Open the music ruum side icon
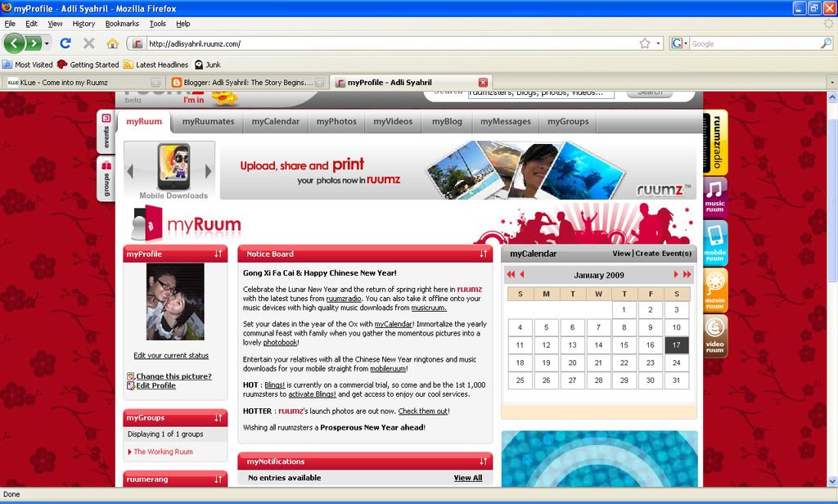Viewport: 838px width, 504px height. point(715,196)
